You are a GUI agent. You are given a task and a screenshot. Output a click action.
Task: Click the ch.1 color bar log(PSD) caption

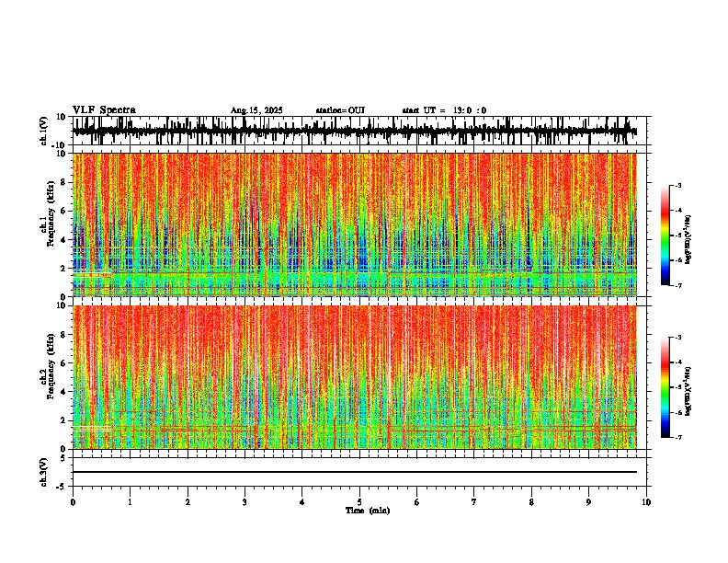(x=688, y=239)
